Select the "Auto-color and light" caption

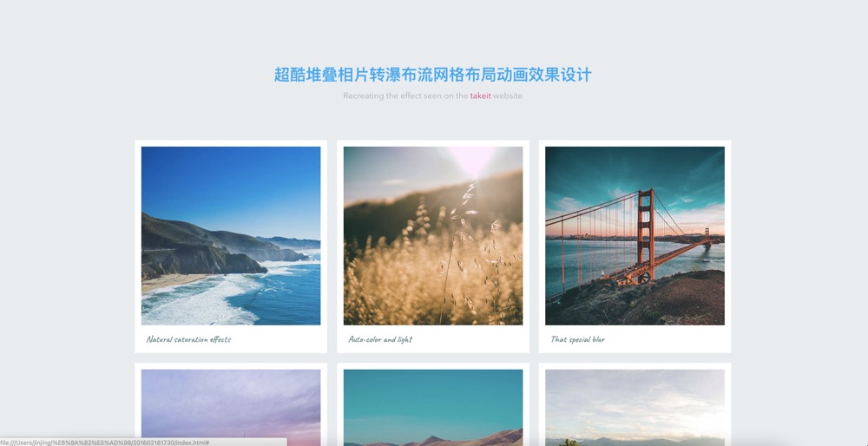[x=380, y=339]
